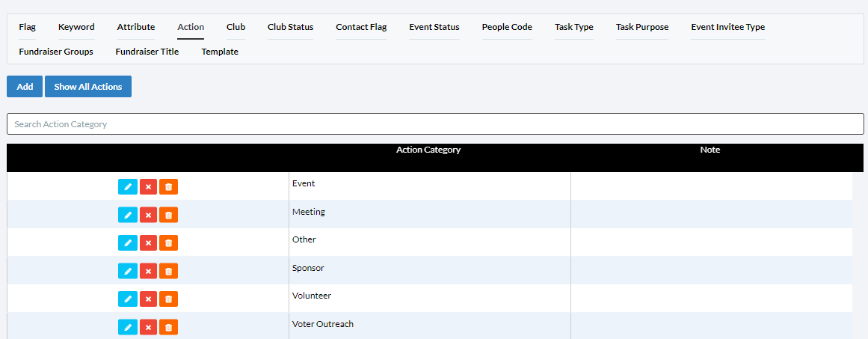Edit the Voter Outreach action category
This screenshot has width=868, height=339.
[x=127, y=327]
